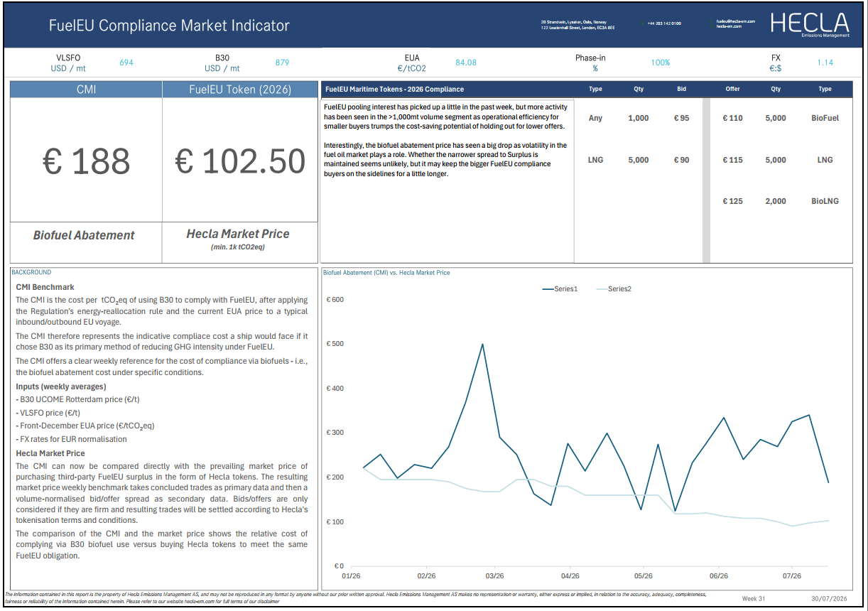Click the € 188 CMI figure
868x611 pixels.
[86, 161]
